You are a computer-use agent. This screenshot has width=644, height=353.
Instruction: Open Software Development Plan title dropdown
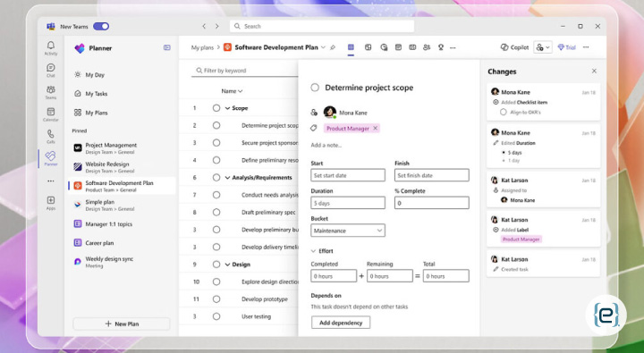pyautogui.click(x=323, y=47)
